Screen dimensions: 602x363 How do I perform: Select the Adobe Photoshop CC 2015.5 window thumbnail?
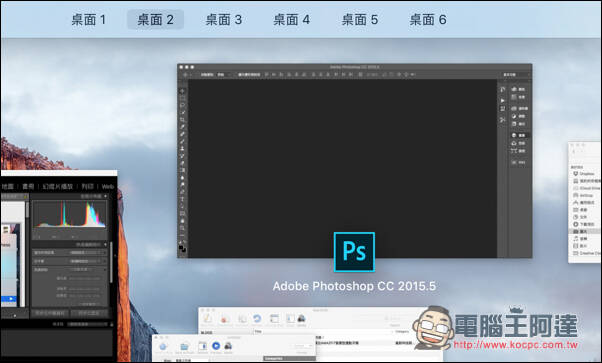tap(354, 161)
